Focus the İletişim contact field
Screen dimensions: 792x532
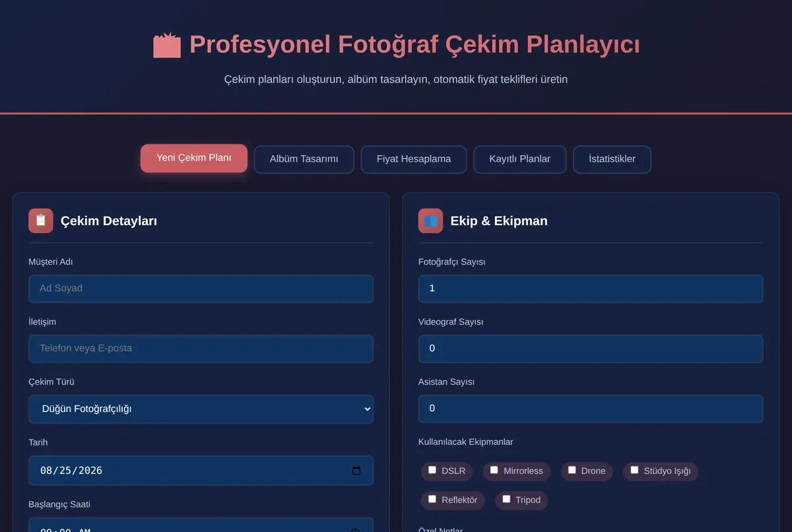point(201,349)
